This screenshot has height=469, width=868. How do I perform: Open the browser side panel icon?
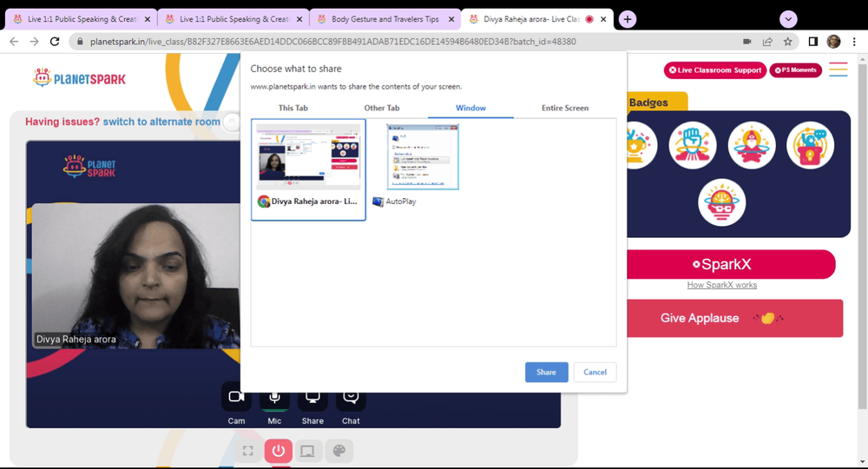click(x=813, y=42)
